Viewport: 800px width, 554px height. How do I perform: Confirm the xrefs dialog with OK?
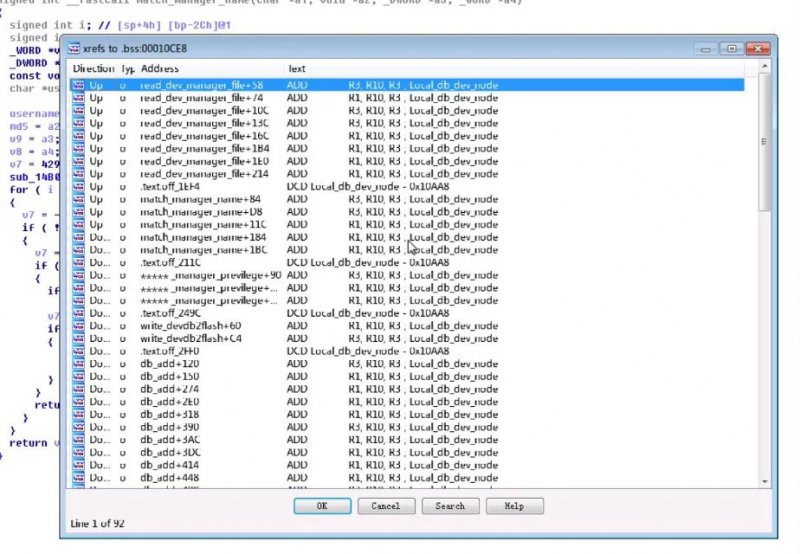[x=322, y=506]
